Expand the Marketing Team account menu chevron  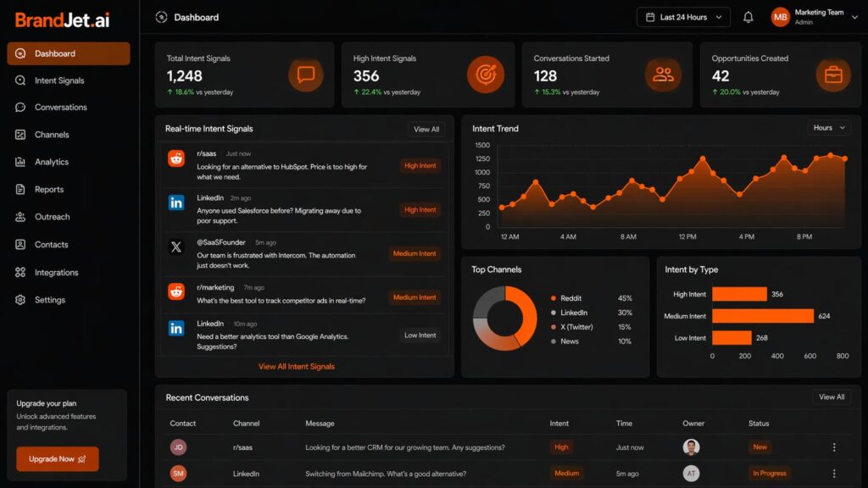coord(854,17)
